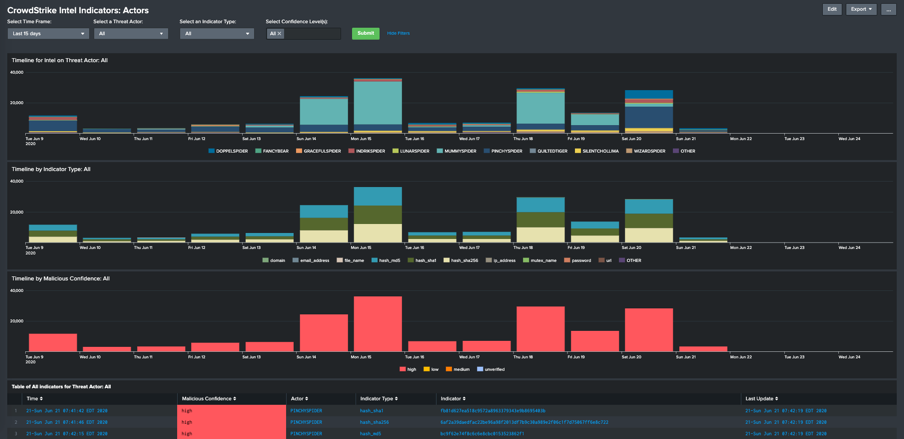
Task: Click hash_sha256 indicator type in row 2
Action: coord(375,422)
